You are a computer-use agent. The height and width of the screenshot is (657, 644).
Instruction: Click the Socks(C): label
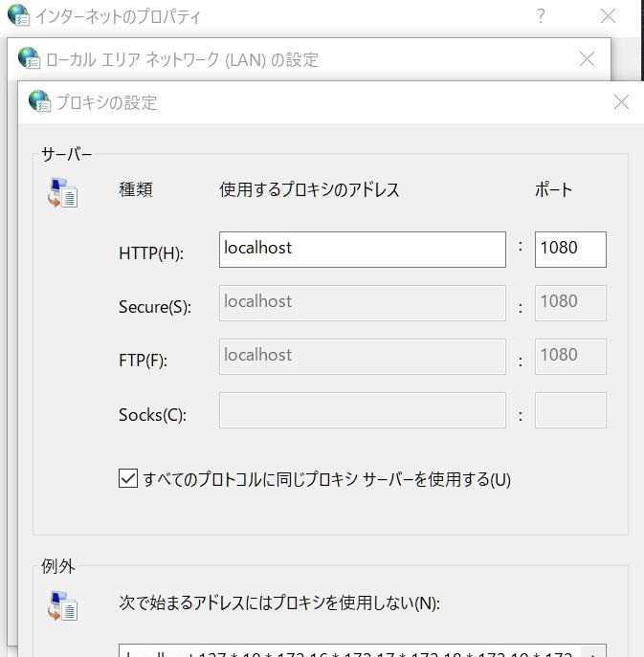152,415
